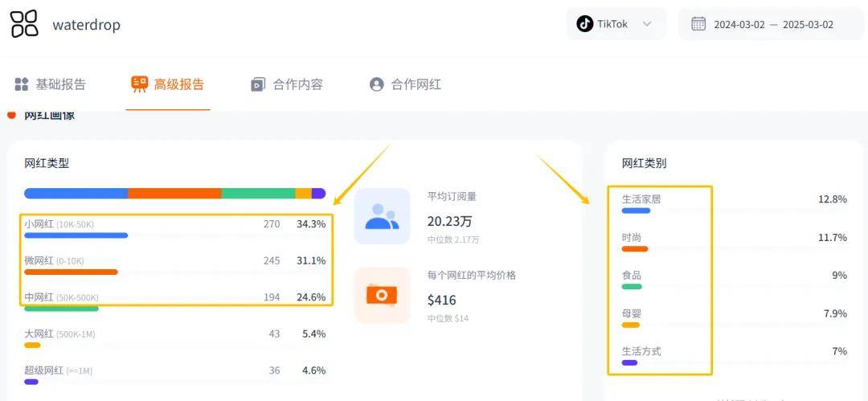Click the 合作网红 person icon

(376, 84)
